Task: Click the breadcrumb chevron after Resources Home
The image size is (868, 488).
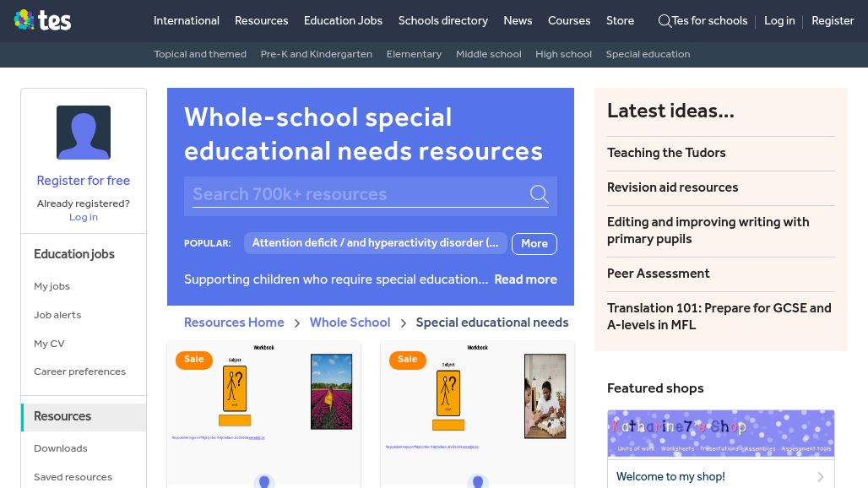Action: tap(296, 323)
